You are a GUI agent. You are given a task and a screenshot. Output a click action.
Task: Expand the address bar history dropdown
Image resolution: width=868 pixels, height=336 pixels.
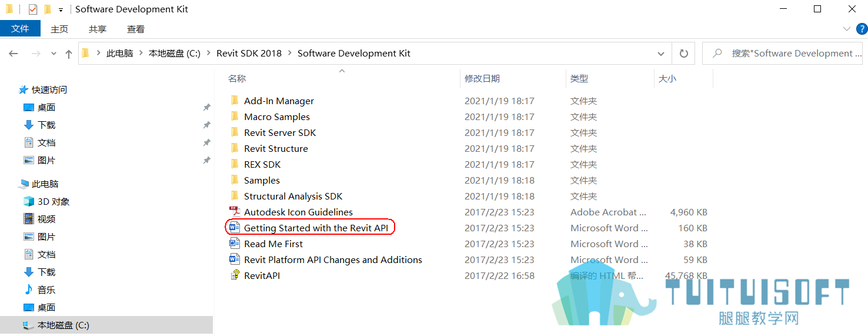661,54
